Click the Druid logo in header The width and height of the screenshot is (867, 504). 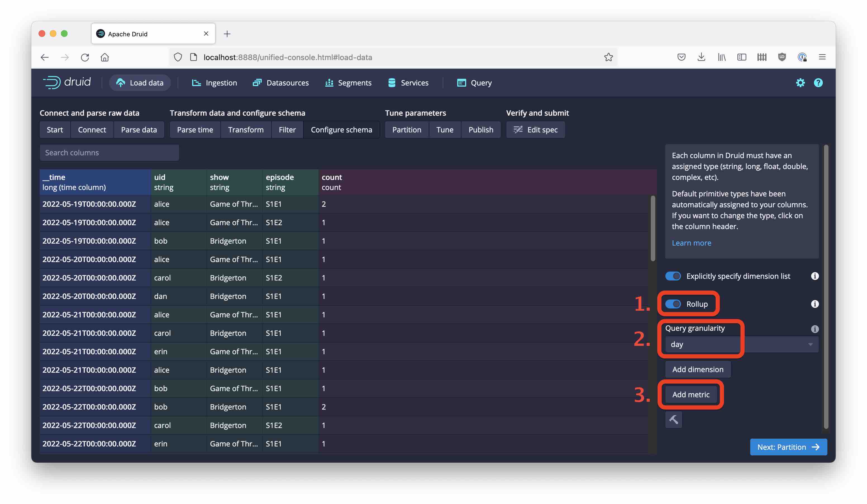(x=67, y=83)
